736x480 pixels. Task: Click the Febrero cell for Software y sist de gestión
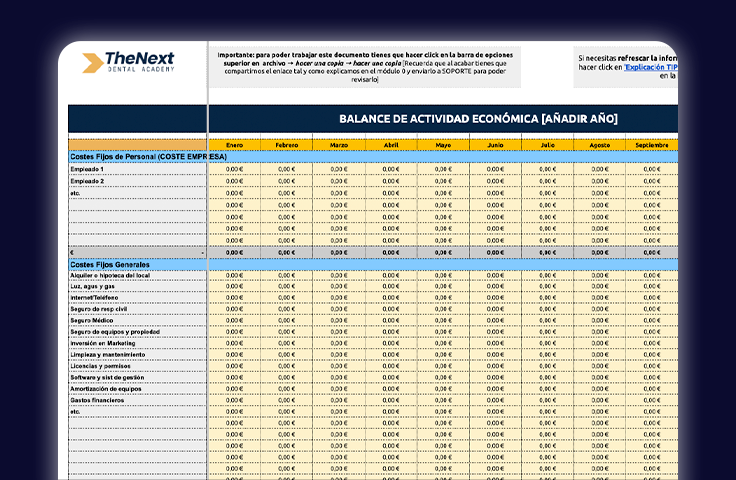click(286, 377)
